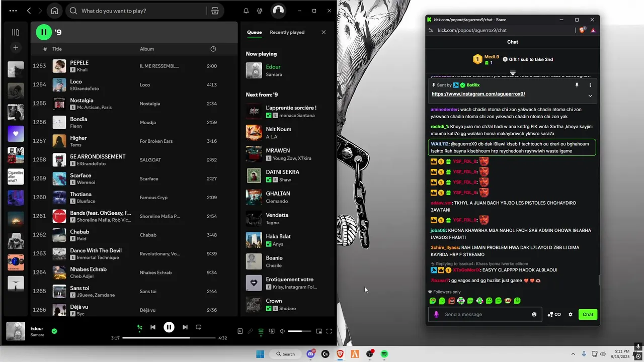Screen dimensions: 644x362
Task: Show lyrics with the microphone icon
Action: coord(250,331)
